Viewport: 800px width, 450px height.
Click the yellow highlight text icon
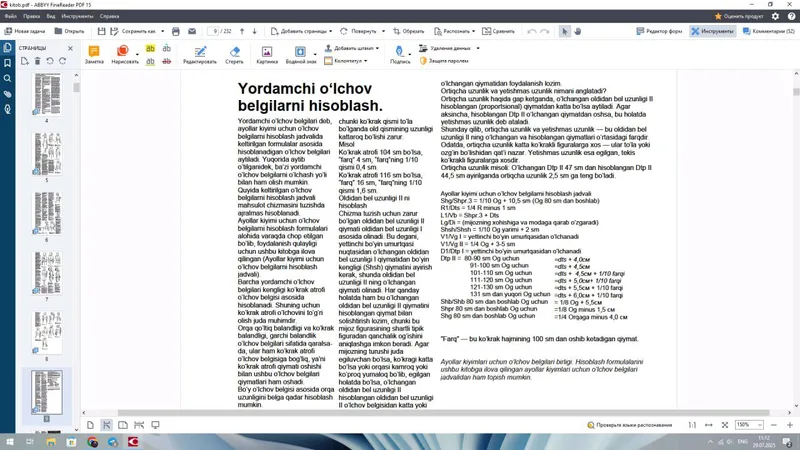click(150, 48)
